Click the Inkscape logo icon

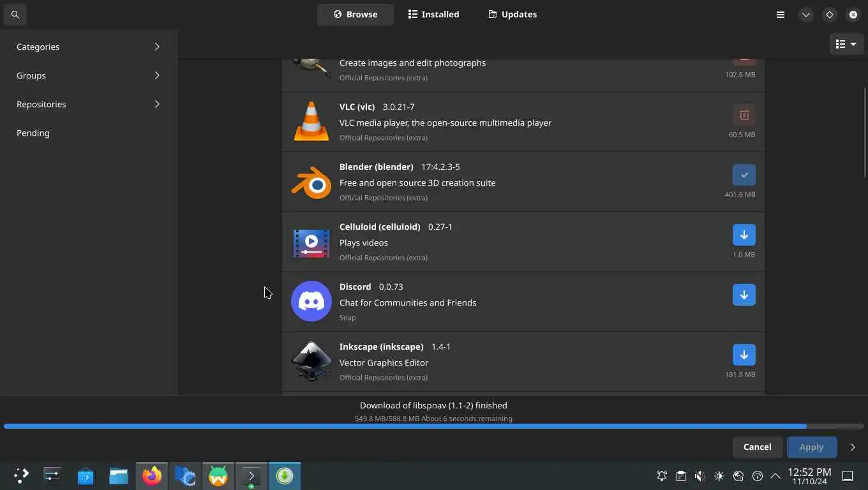(x=311, y=361)
